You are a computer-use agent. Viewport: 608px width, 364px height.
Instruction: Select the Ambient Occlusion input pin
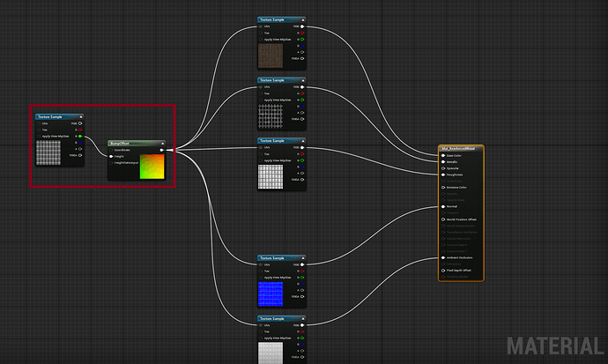(x=443, y=257)
